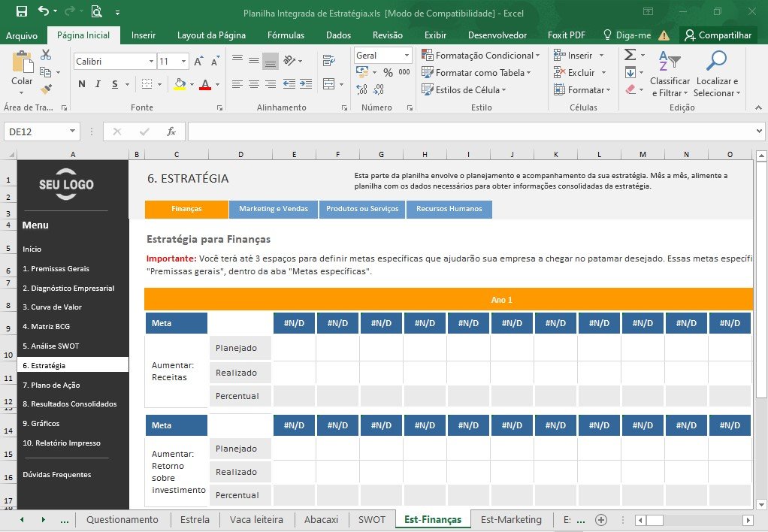Click the yellow fill color swatch

click(x=180, y=84)
